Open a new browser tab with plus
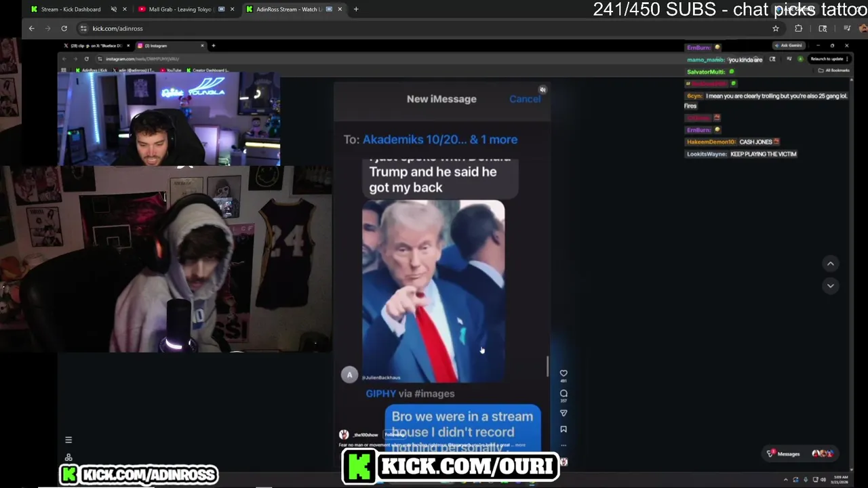 click(x=356, y=9)
